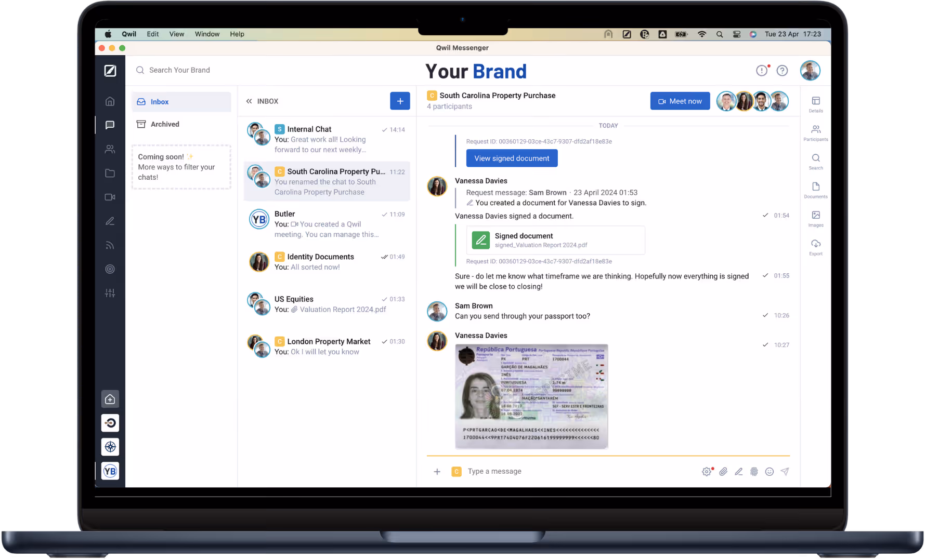Select the Inbox filter
The width and height of the screenshot is (926, 560).
(x=181, y=102)
